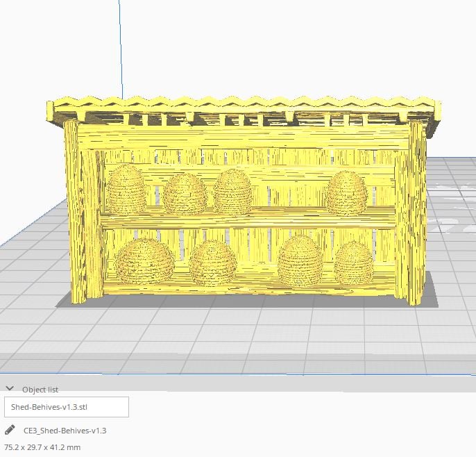Click the second beehive from left, bottom shelf
476x457 pixels.
[x=213, y=263]
